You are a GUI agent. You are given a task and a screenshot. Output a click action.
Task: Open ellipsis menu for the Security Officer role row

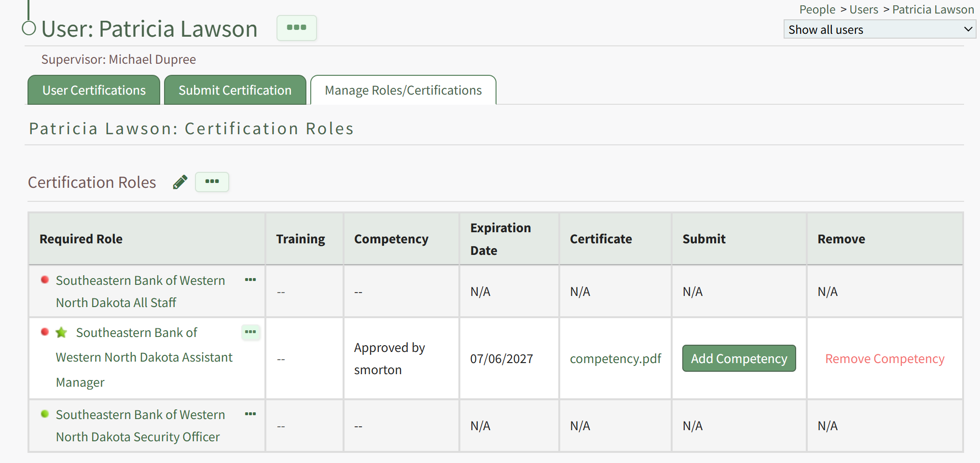pos(250,414)
